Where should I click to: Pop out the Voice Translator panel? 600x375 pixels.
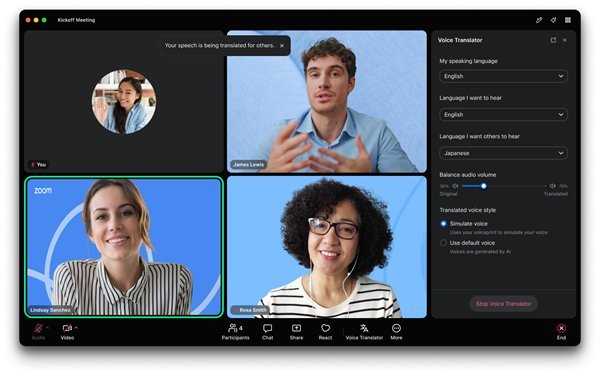[553, 40]
